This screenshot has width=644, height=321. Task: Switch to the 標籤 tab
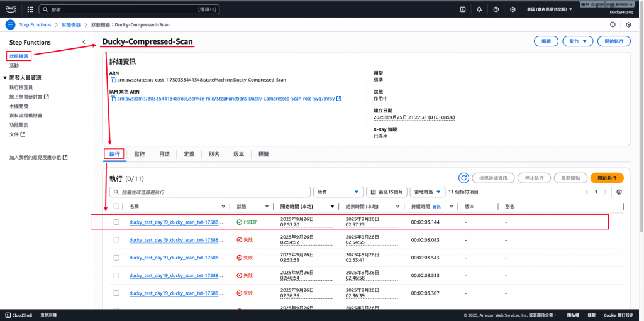(264, 155)
